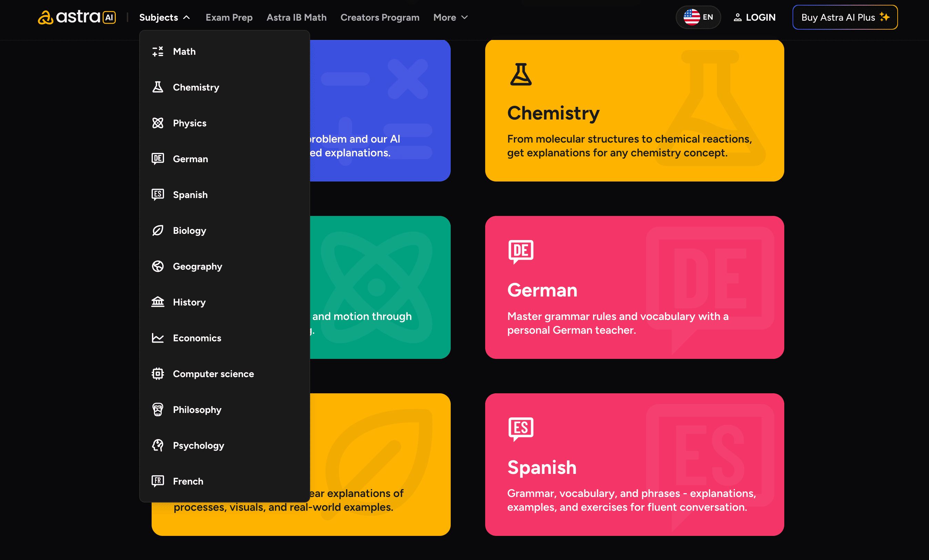
Task: Click the flask icon on Chemistry card
Action: click(521, 74)
